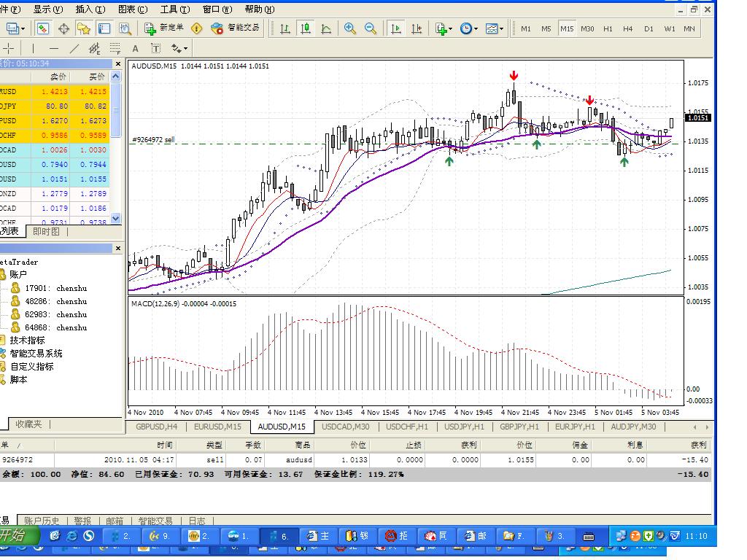Click the New Order (新定单) button
Image resolution: width=747 pixels, height=560 pixels.
[164, 28]
